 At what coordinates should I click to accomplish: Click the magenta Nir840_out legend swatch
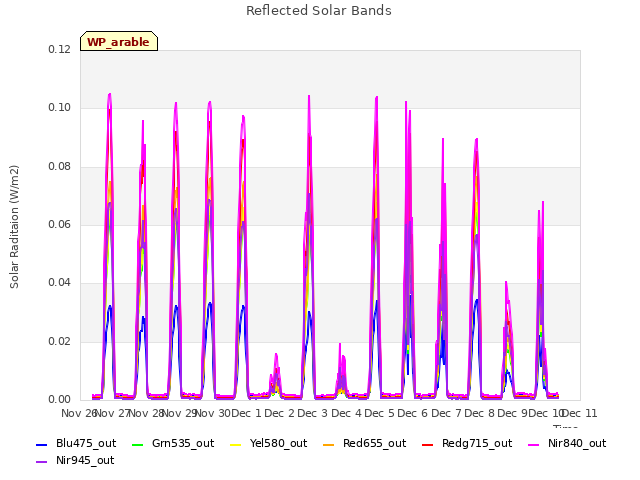coord(534,444)
